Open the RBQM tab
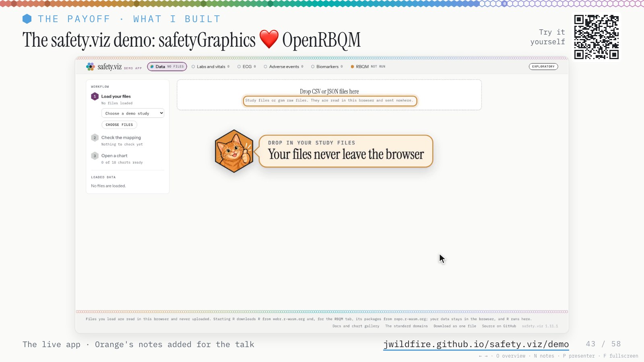The height and width of the screenshot is (362, 644). click(x=368, y=67)
